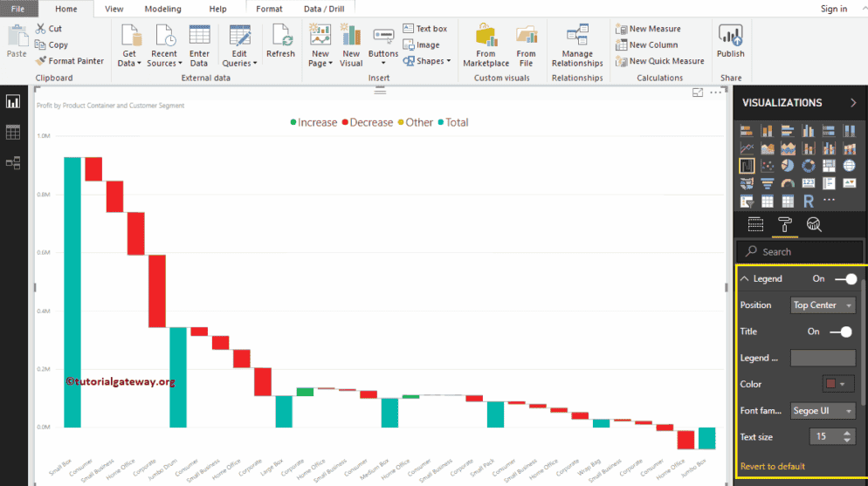Click Revert to default link
The image size is (868, 486).
coord(772,467)
